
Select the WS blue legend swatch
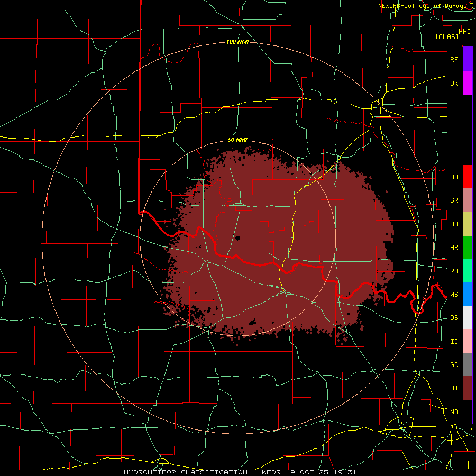point(467,294)
